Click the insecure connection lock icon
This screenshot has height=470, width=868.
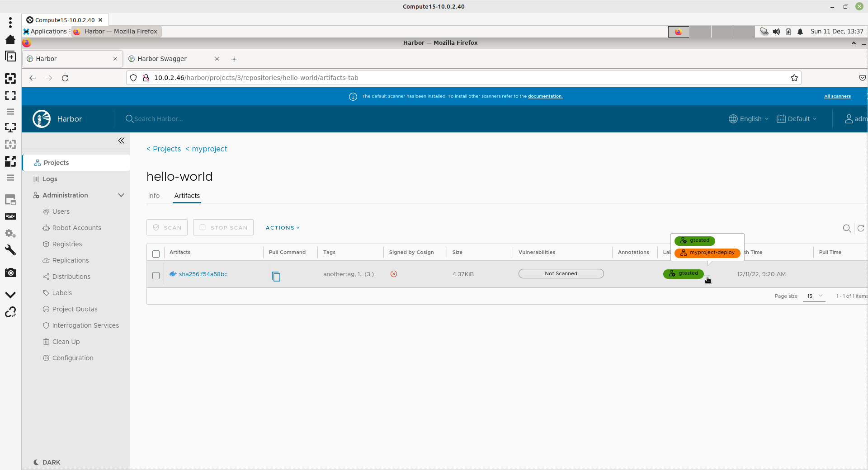point(146,78)
